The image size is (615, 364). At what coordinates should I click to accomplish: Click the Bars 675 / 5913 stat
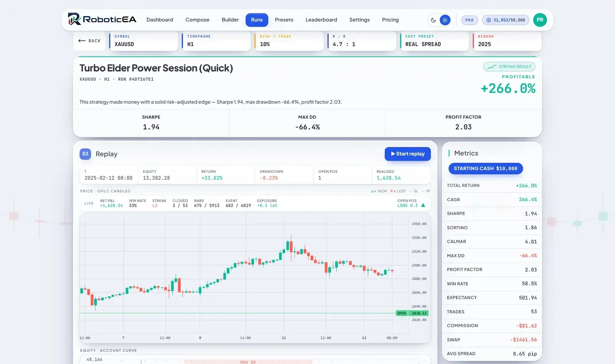pyautogui.click(x=206, y=203)
